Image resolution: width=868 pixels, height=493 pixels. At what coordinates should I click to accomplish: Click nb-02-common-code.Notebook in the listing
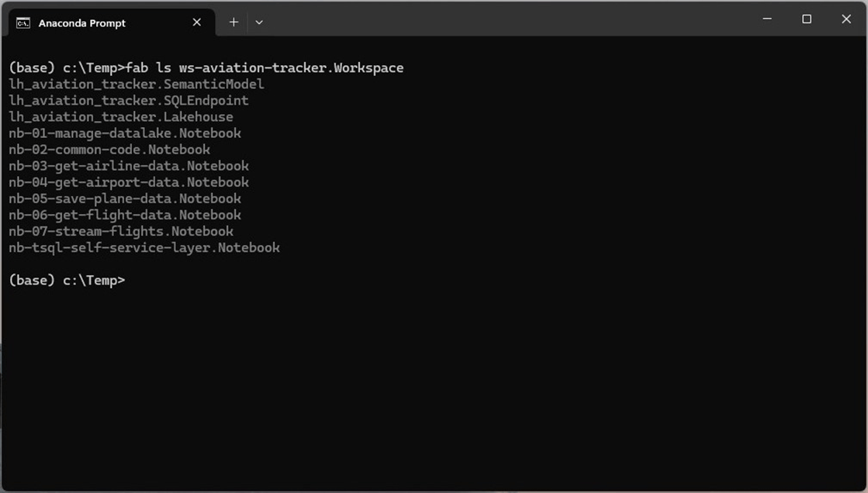[x=109, y=150]
